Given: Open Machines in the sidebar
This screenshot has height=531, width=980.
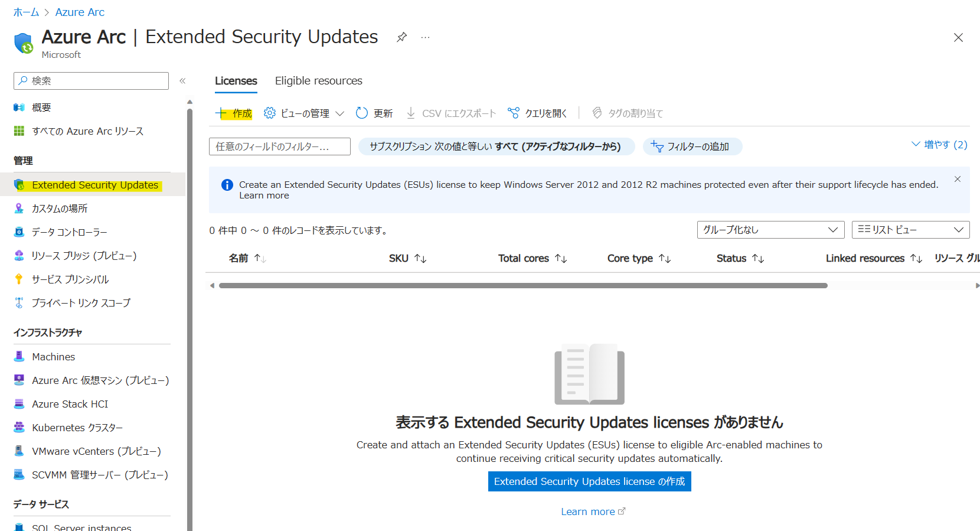Looking at the screenshot, I should [53, 357].
